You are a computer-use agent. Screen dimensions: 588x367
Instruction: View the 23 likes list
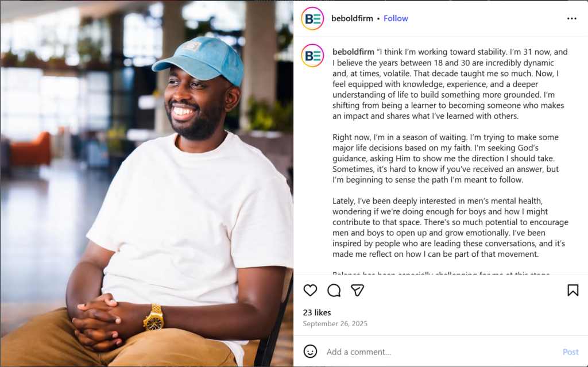tap(317, 312)
